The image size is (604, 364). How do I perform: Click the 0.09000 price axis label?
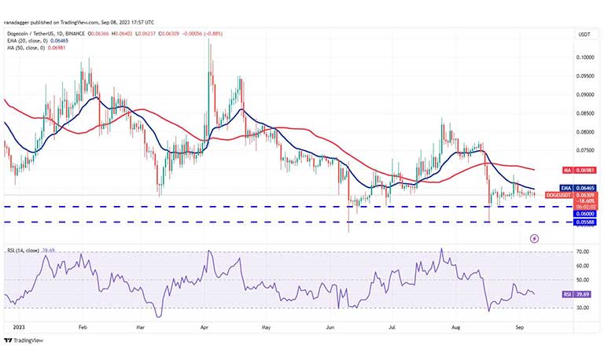pos(585,95)
